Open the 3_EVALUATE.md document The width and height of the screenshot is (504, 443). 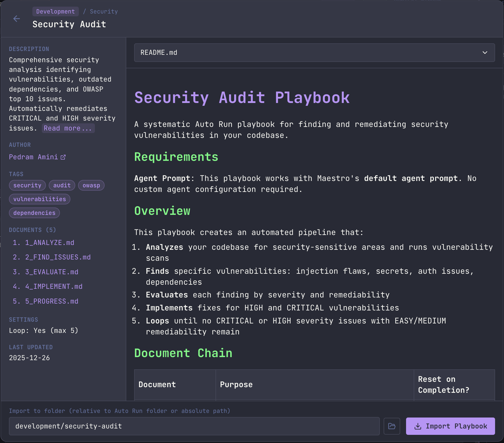52,272
